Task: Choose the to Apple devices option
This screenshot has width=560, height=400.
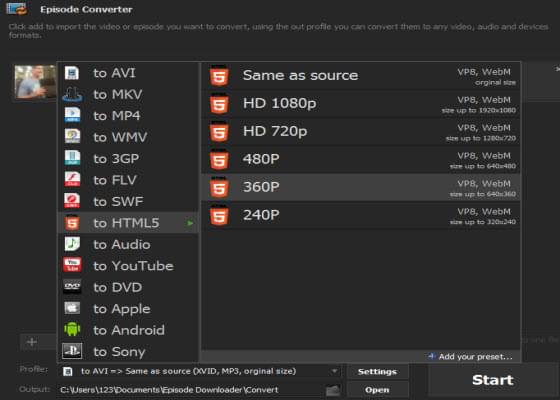Action: coord(128,309)
